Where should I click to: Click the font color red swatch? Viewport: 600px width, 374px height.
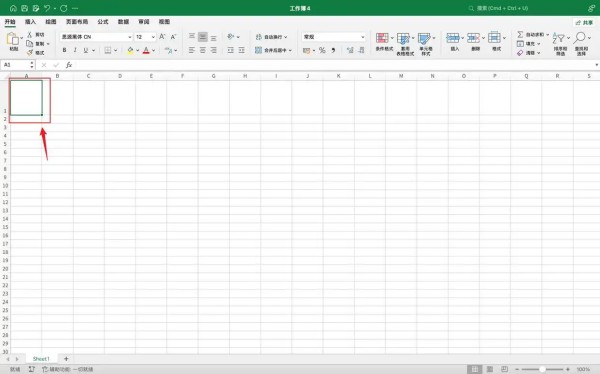pyautogui.click(x=146, y=50)
